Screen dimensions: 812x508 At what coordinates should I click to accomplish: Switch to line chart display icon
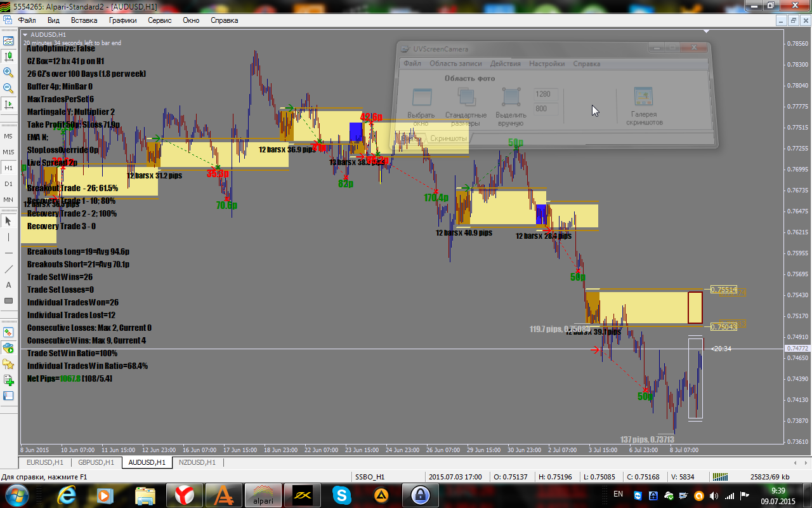pos(8,40)
